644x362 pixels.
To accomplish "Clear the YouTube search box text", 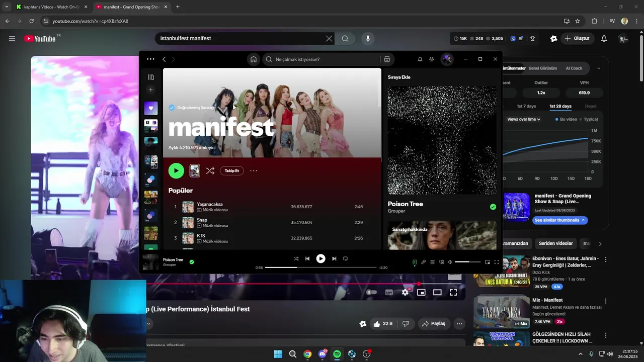I will pos(329,38).
